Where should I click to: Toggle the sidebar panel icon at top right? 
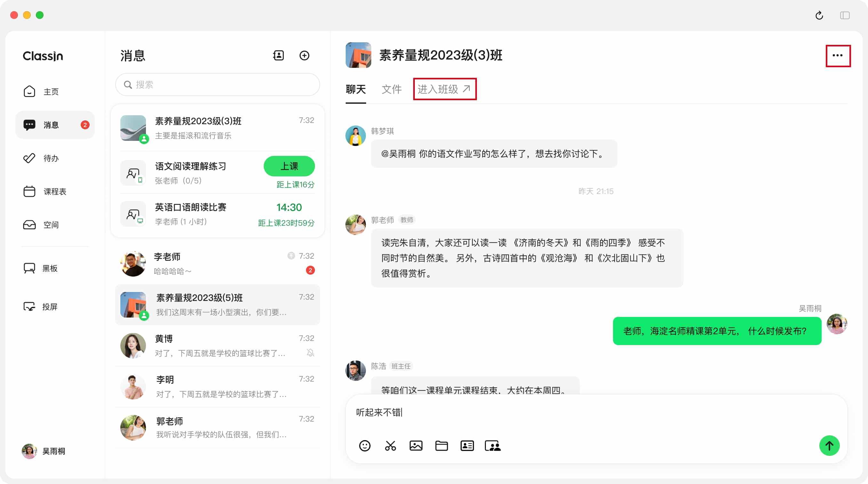pos(844,15)
